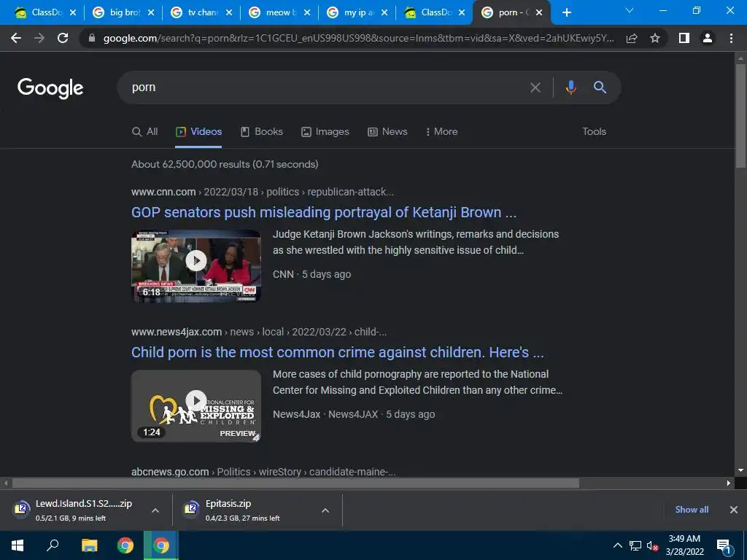View site info via the padlock icon
Screen dimensions: 747x560
92,38
